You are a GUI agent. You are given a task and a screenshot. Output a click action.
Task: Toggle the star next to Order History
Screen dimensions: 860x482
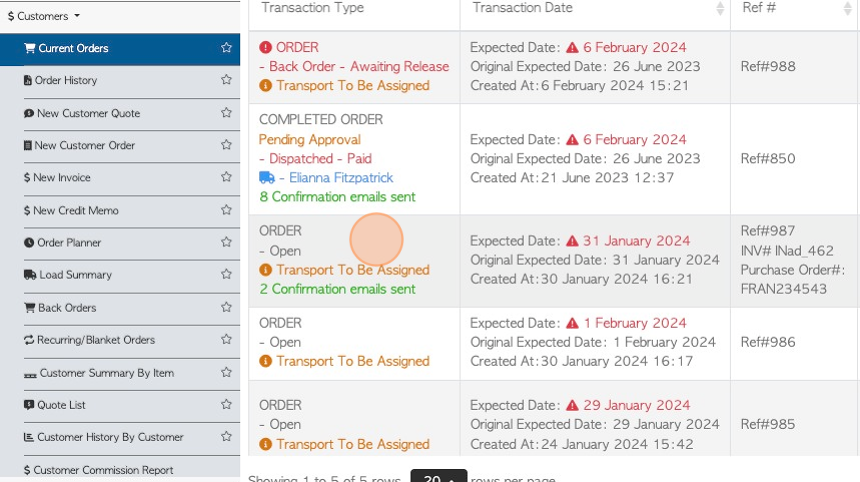click(x=226, y=80)
